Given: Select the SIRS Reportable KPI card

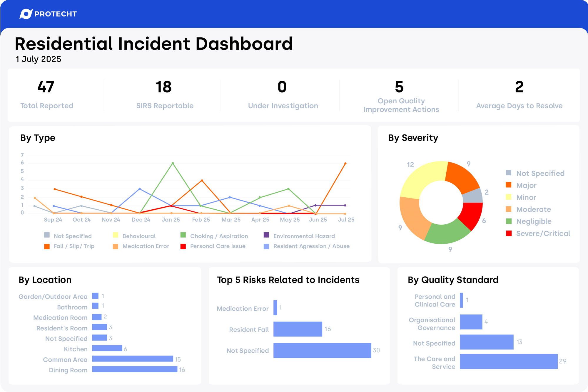Looking at the screenshot, I should click(x=165, y=94).
